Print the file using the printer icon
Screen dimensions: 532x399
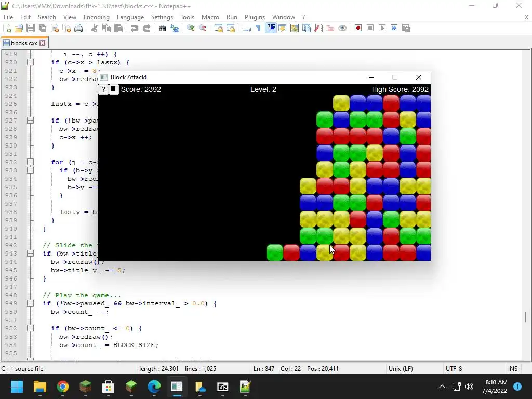pyautogui.click(x=78, y=28)
